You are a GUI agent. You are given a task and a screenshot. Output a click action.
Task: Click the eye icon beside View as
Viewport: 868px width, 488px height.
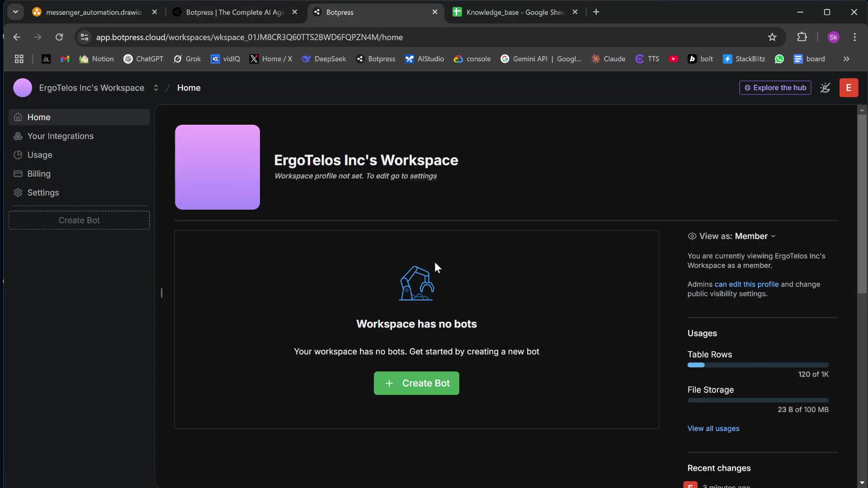[x=692, y=236]
